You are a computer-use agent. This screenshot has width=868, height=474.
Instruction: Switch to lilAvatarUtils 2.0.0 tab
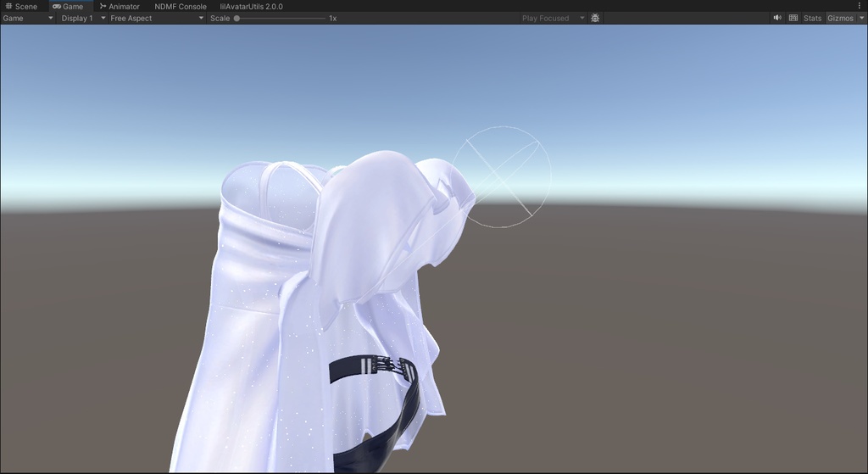tap(251, 6)
